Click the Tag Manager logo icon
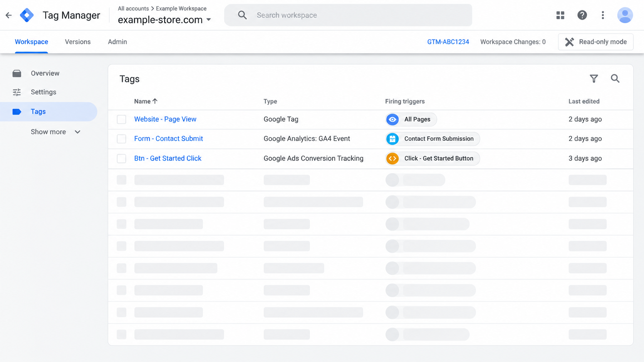The image size is (644, 362). tap(27, 15)
